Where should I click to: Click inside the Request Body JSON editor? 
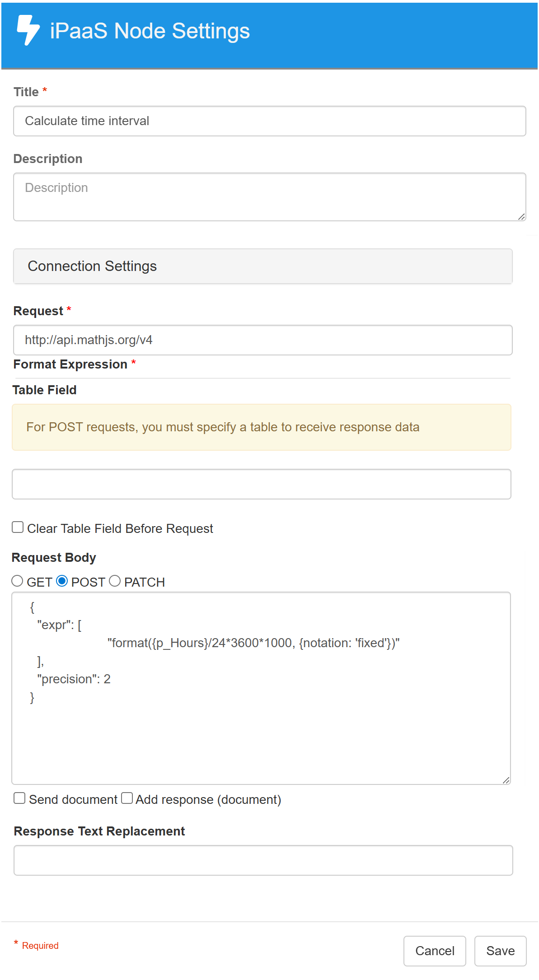pyautogui.click(x=261, y=723)
